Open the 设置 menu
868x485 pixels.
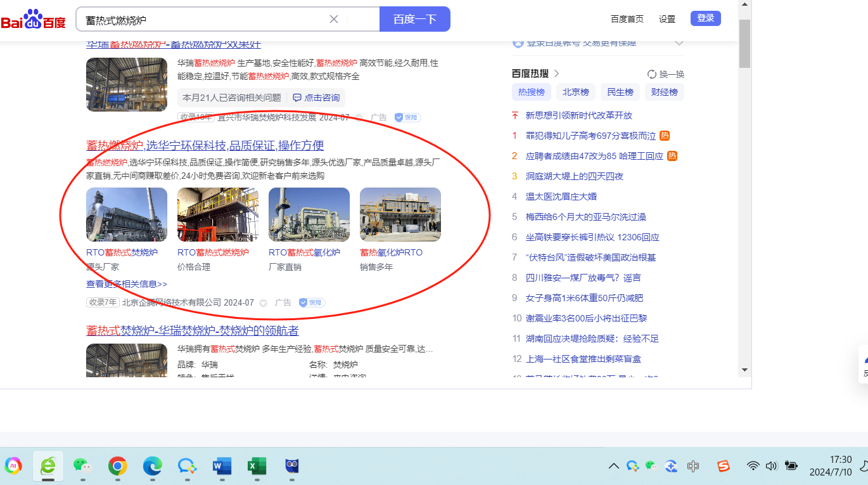point(667,19)
